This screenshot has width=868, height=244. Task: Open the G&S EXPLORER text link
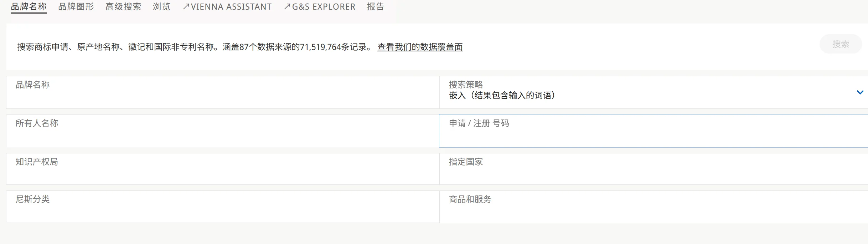point(324,7)
